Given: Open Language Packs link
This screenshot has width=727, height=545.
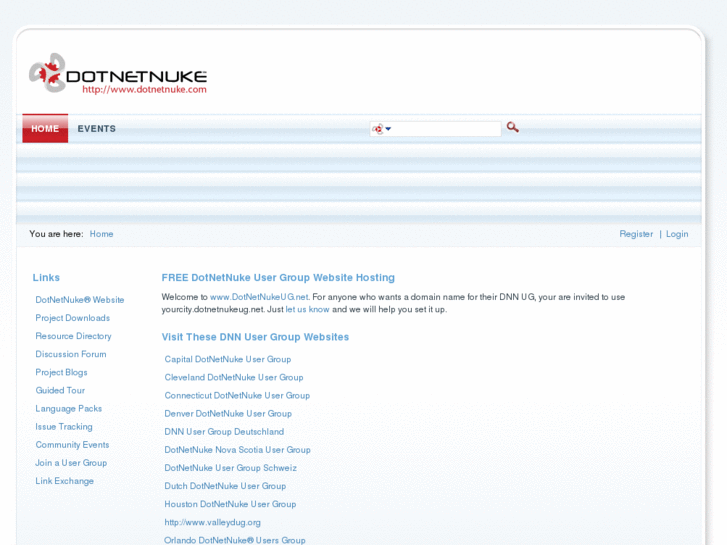Looking at the screenshot, I should (69, 408).
